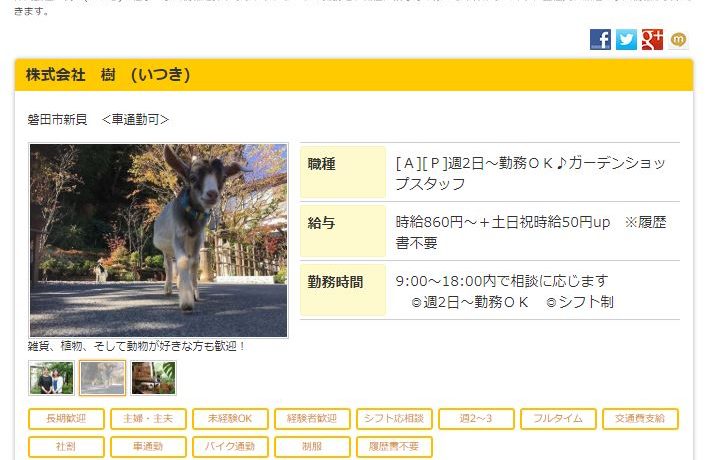The height and width of the screenshot is (460, 711).
Task: Choose the 経験者歓迎 tag
Action: 312,418
